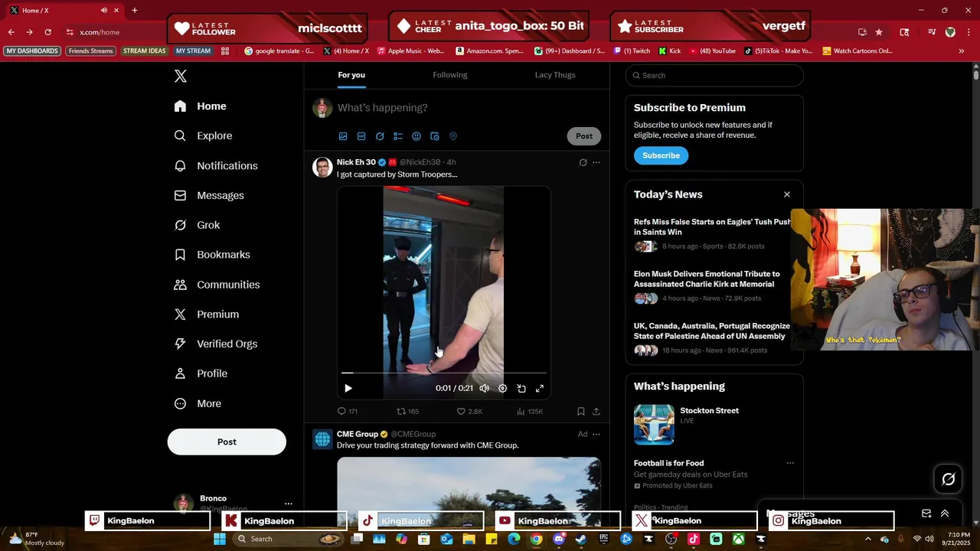The image size is (980, 551).
Task: Open Messages in sidebar
Action: point(209,195)
